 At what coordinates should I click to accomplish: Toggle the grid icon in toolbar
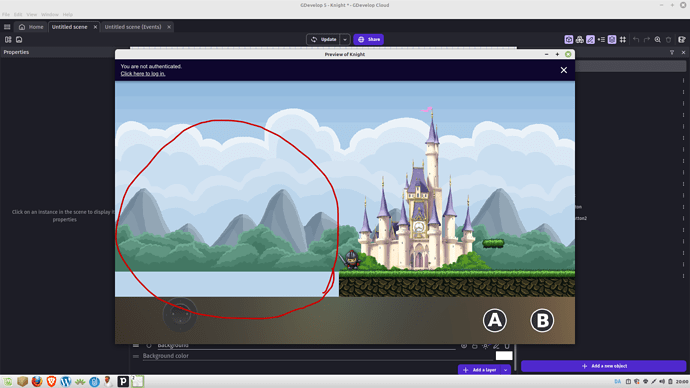623,40
